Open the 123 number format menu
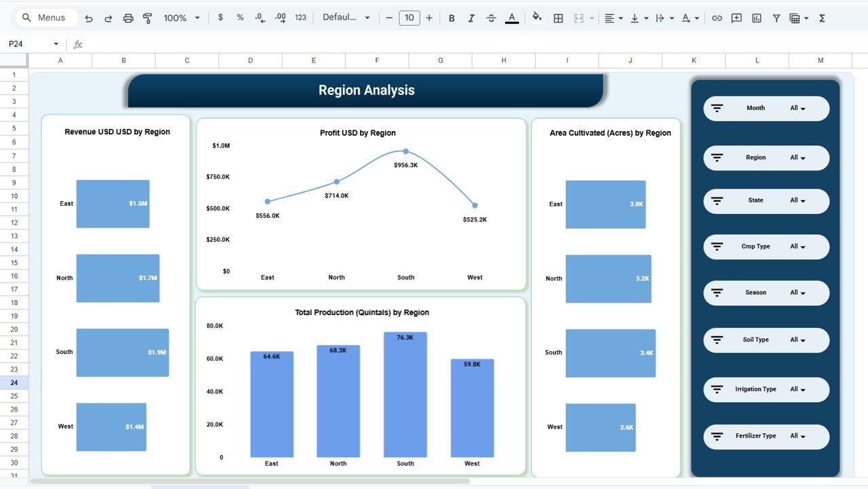868x489 pixels. pyautogui.click(x=300, y=18)
